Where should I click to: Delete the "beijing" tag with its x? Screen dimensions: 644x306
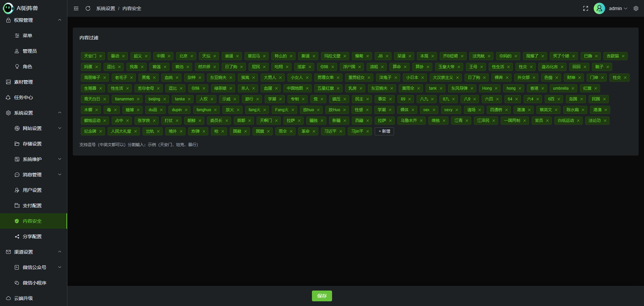(165, 99)
